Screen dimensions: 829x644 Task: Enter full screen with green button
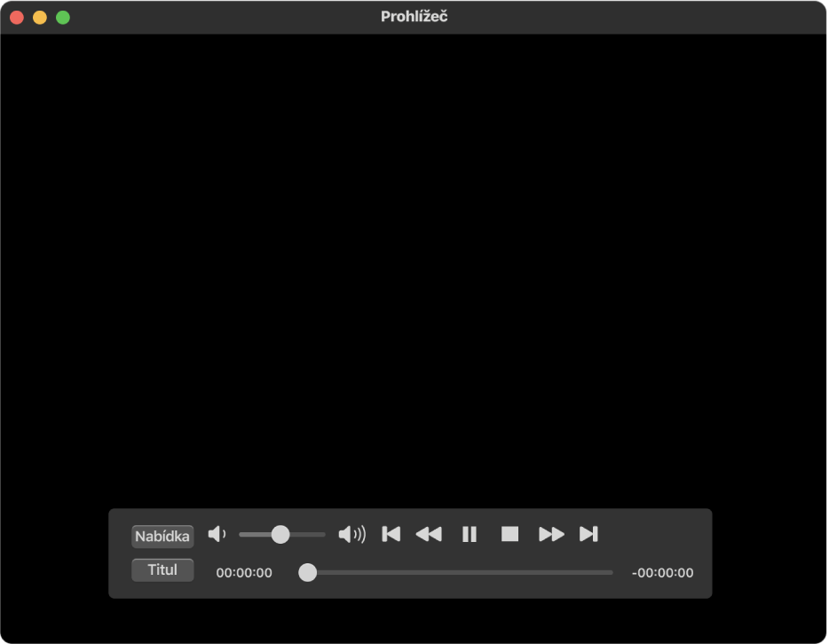point(63,18)
